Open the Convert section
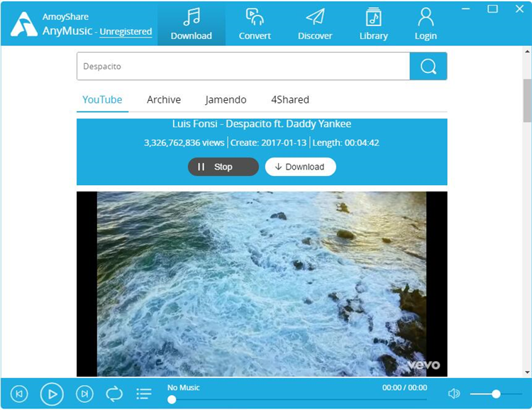This screenshot has height=410, width=532. point(255,24)
